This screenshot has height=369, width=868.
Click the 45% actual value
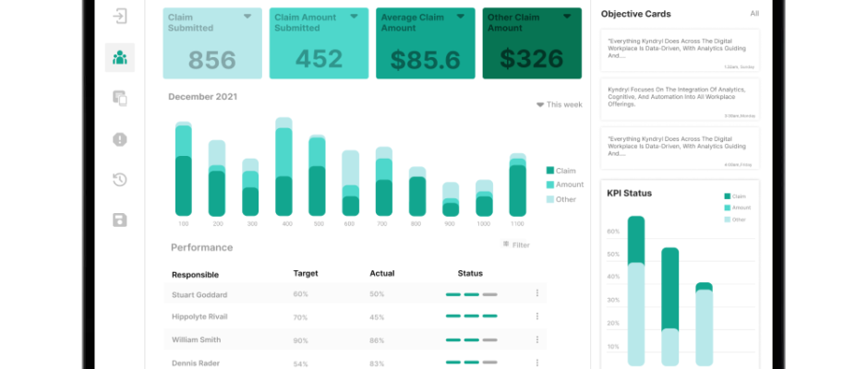coord(377,317)
